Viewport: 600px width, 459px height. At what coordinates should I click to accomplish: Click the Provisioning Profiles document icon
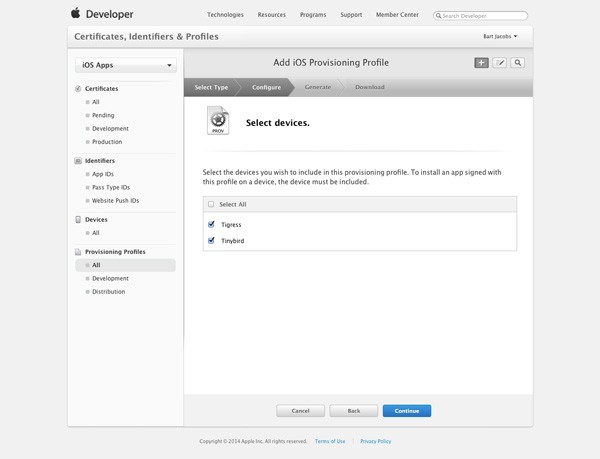(x=78, y=252)
